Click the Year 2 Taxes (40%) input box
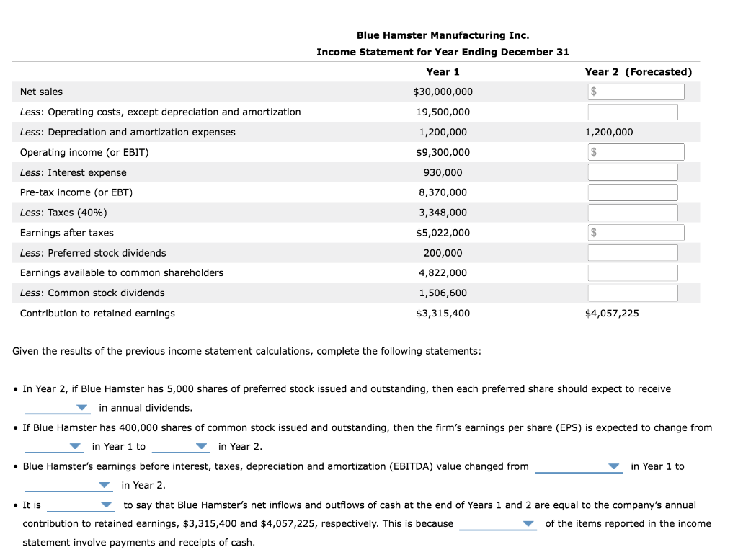Screen dimensions: 738x560 pyautogui.click(x=633, y=213)
